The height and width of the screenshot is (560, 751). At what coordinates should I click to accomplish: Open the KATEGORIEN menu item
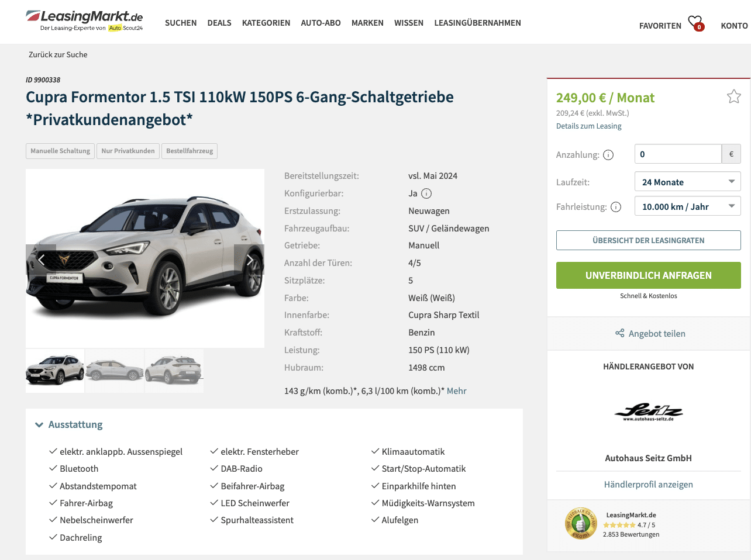(266, 23)
